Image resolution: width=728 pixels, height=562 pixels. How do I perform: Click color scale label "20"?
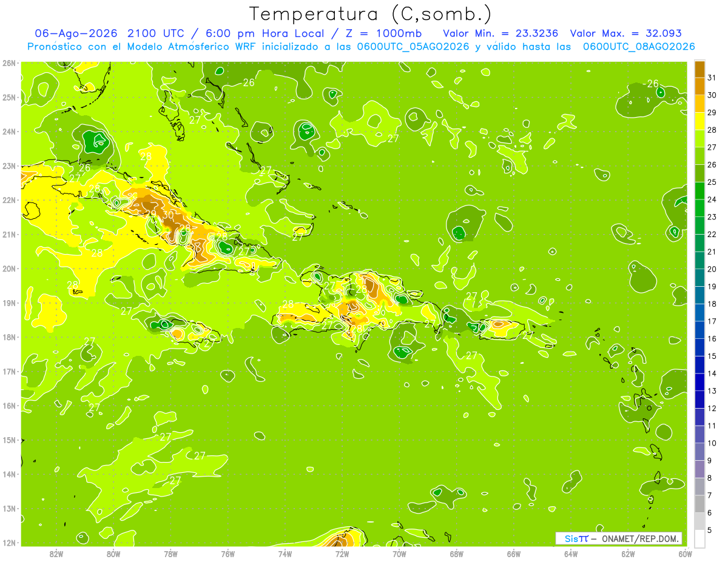tap(712, 269)
